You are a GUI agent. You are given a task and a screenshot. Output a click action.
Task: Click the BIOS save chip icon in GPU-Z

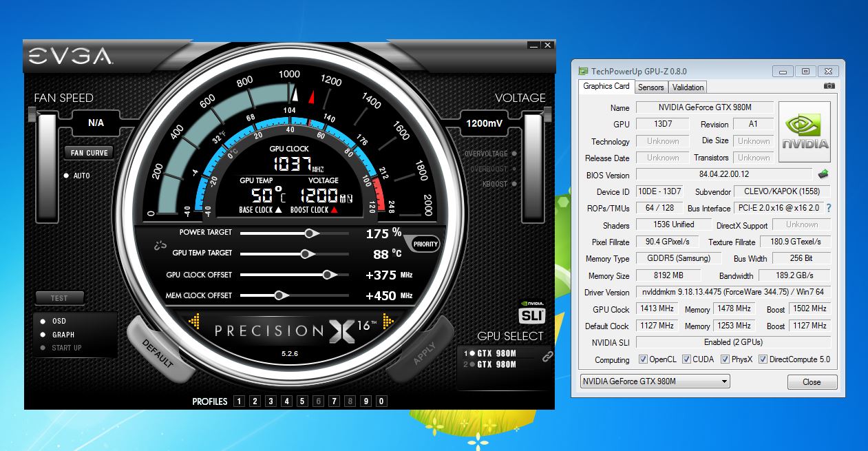point(823,174)
